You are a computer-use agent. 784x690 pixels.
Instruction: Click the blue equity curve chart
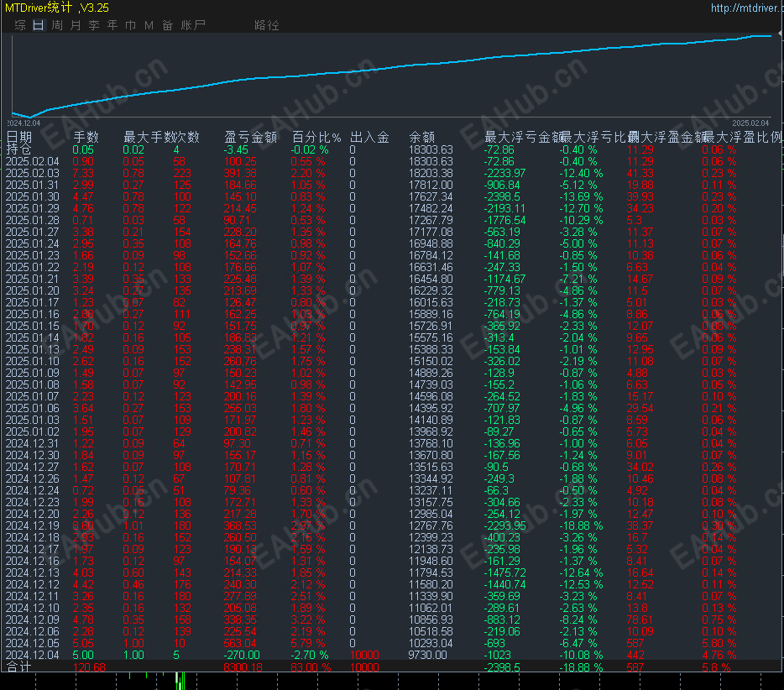(391, 76)
